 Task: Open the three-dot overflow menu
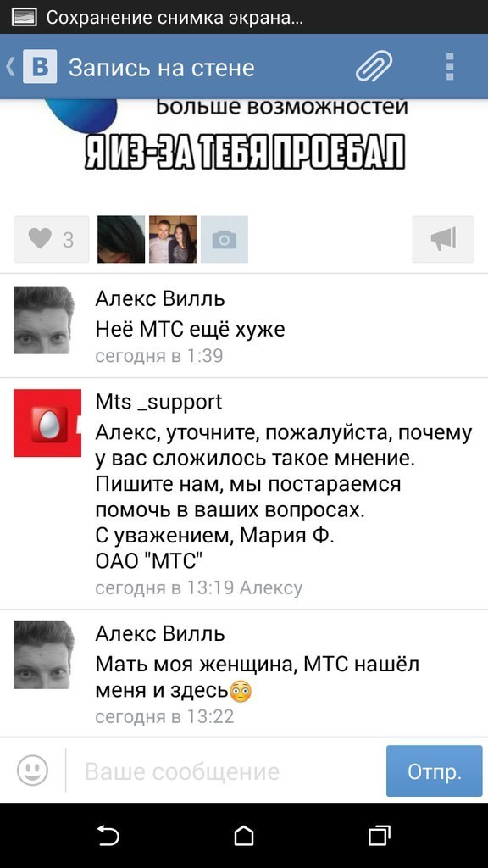(x=450, y=67)
